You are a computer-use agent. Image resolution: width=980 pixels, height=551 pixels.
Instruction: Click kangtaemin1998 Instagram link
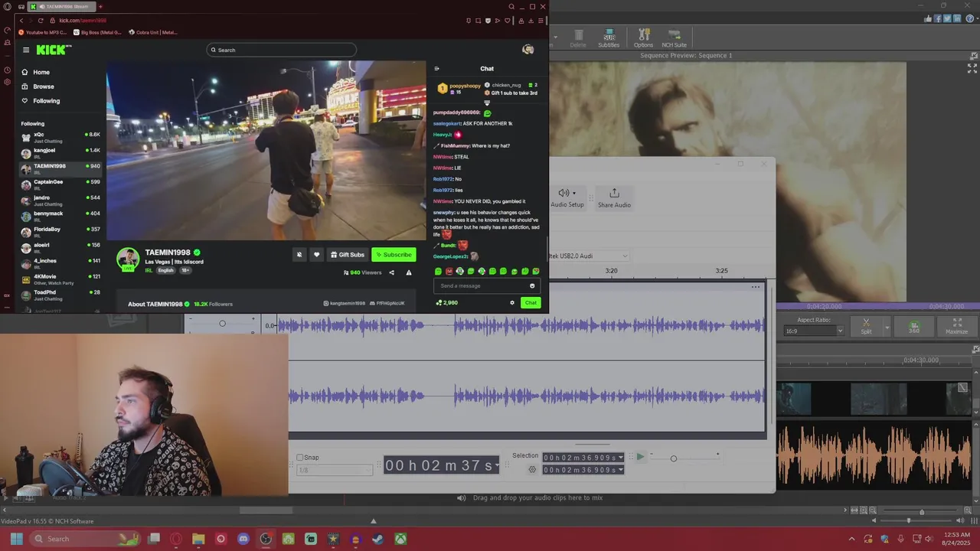tap(345, 304)
